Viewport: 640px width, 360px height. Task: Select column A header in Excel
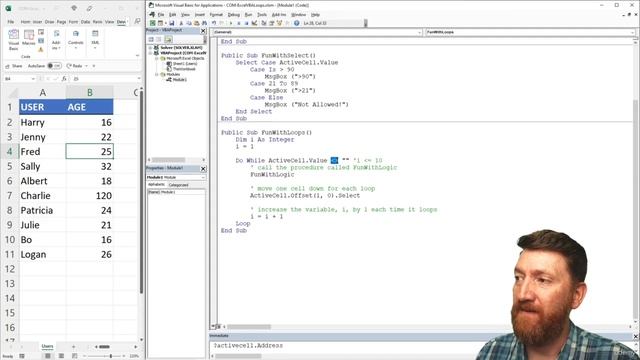[x=42, y=93]
